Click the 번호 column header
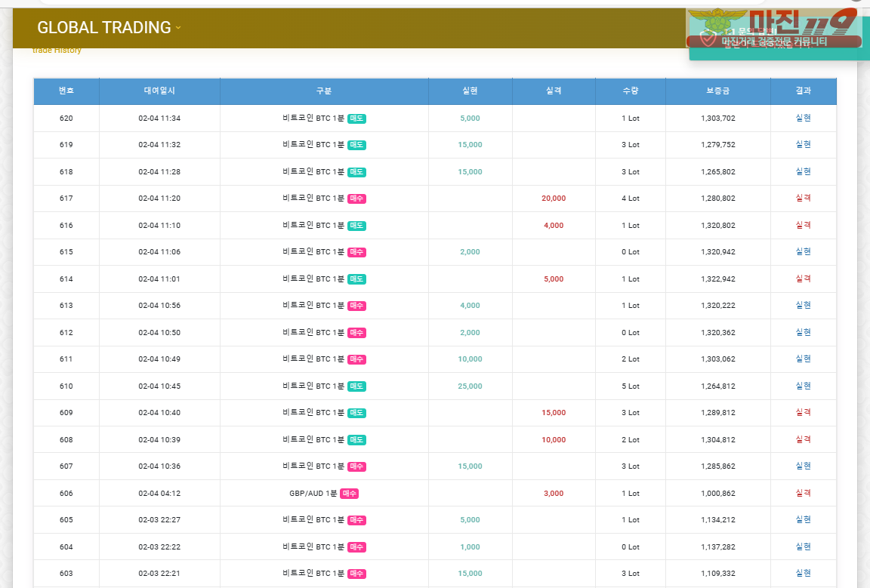Image resolution: width=870 pixels, height=588 pixels. (66, 91)
